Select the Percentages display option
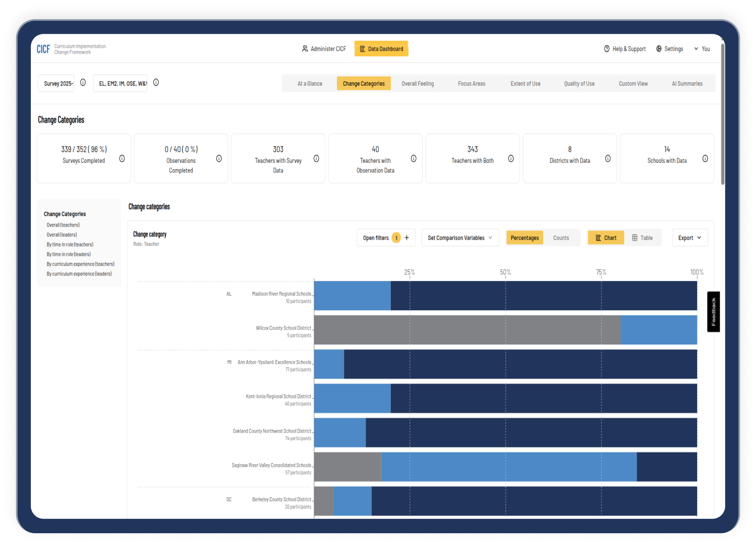Screen dimensions: 756x546 pos(524,238)
